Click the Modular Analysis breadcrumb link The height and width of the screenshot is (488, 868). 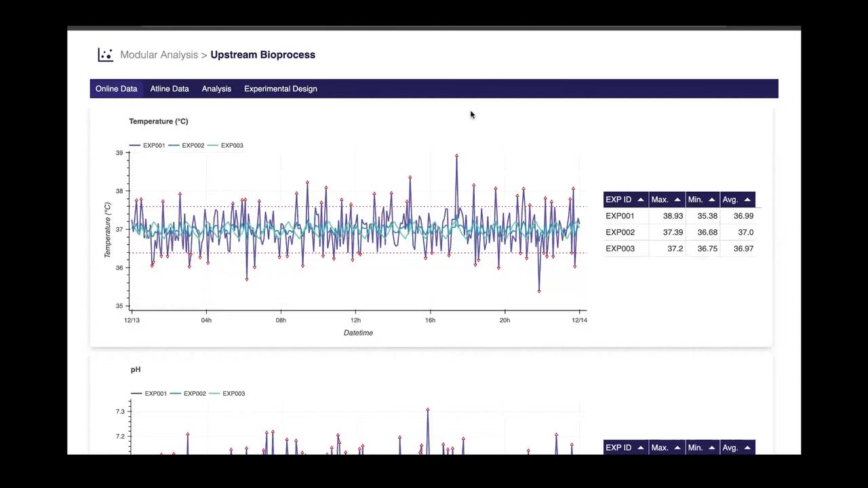pos(159,55)
